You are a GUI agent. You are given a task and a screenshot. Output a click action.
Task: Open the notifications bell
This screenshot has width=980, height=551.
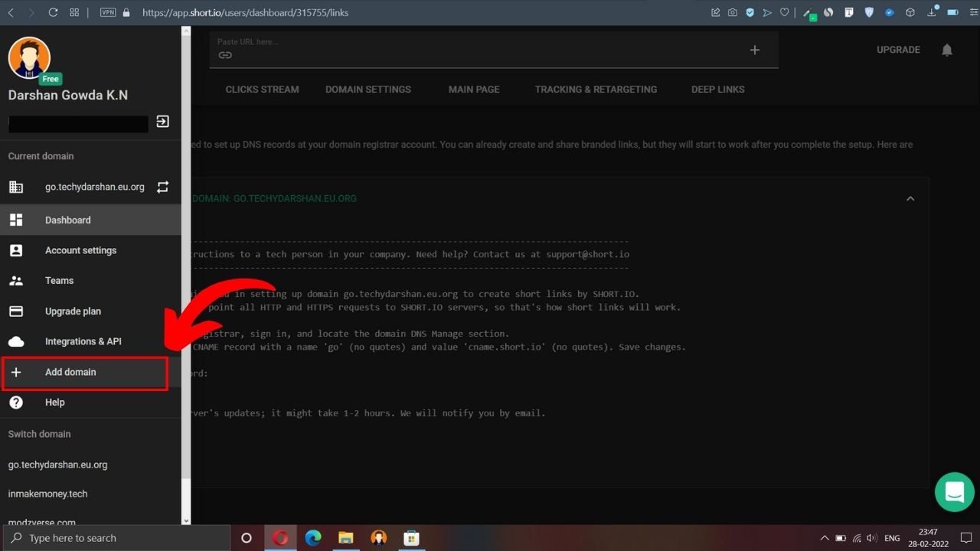pyautogui.click(x=947, y=50)
